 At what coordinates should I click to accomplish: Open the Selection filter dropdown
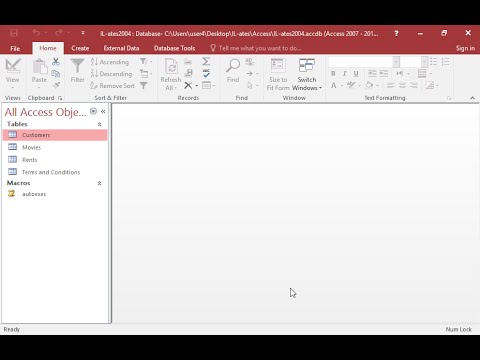pos(146,61)
